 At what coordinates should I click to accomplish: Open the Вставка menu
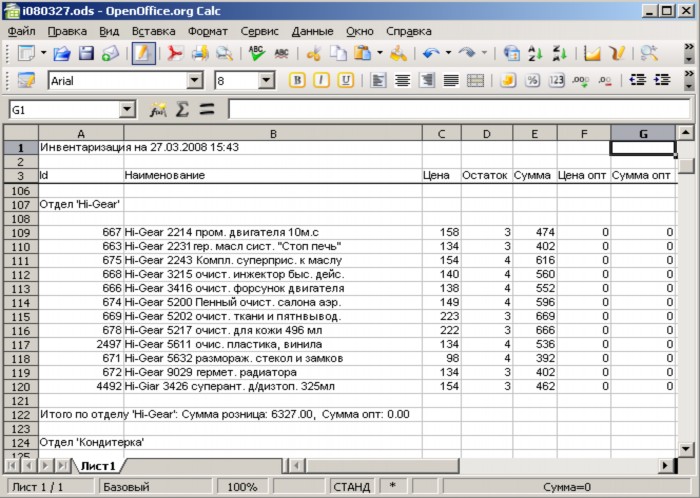[154, 32]
